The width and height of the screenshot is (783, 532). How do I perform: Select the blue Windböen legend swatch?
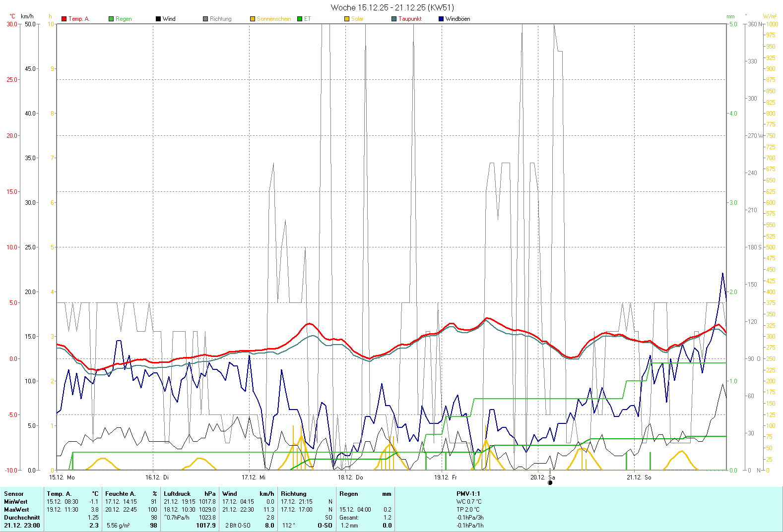pos(441,19)
